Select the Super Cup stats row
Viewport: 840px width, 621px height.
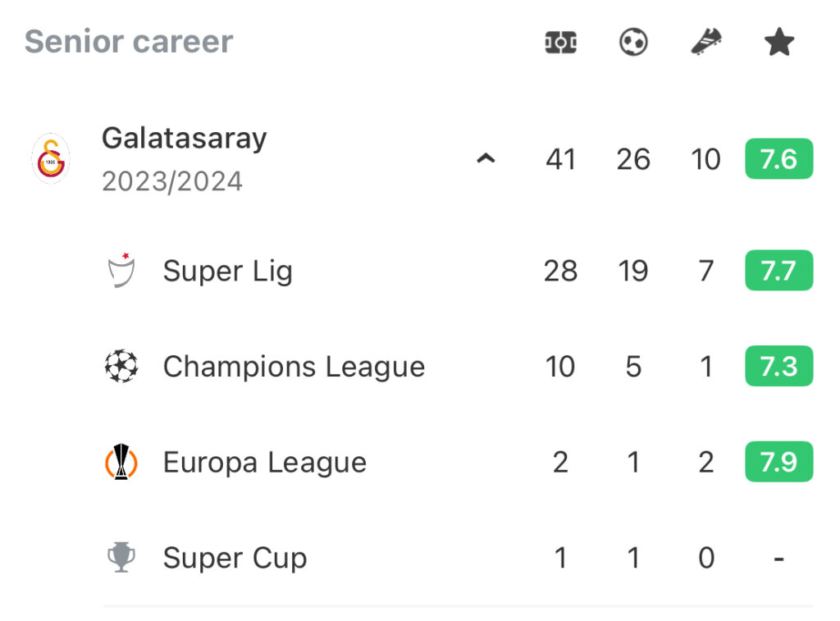[459, 558]
